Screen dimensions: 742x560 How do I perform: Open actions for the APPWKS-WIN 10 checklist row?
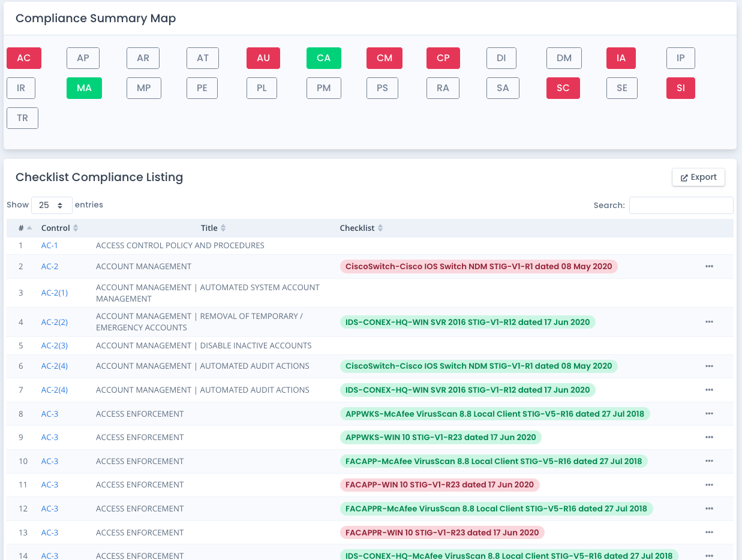pyautogui.click(x=709, y=437)
